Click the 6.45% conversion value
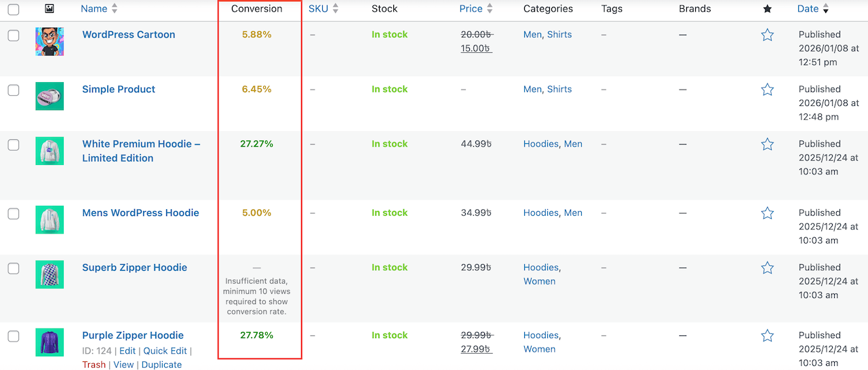Image resolution: width=868 pixels, height=370 pixels. pyautogui.click(x=256, y=89)
